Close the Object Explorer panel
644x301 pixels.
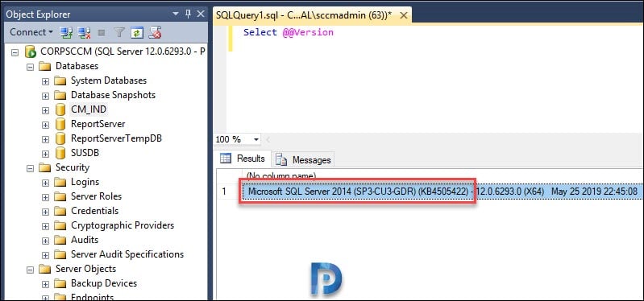pyautogui.click(x=201, y=14)
